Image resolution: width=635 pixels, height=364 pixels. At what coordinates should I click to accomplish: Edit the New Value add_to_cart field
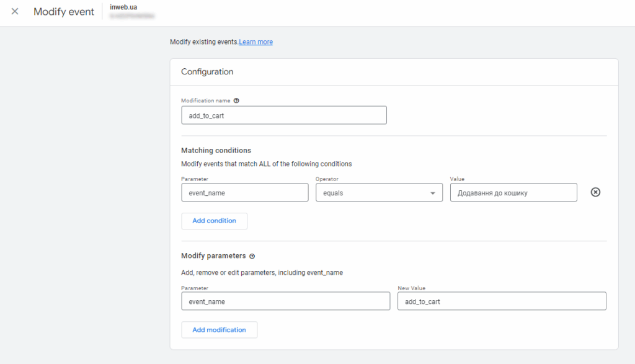click(x=502, y=301)
